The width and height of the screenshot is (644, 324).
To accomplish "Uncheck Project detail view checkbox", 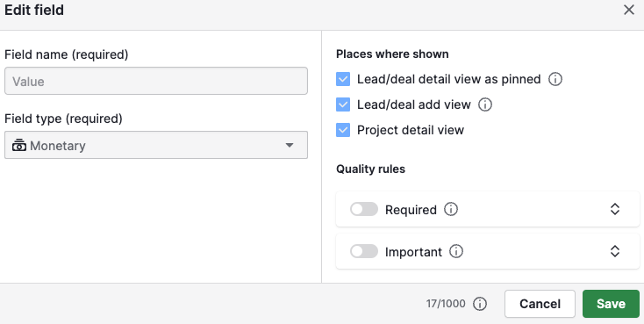I will click(343, 130).
